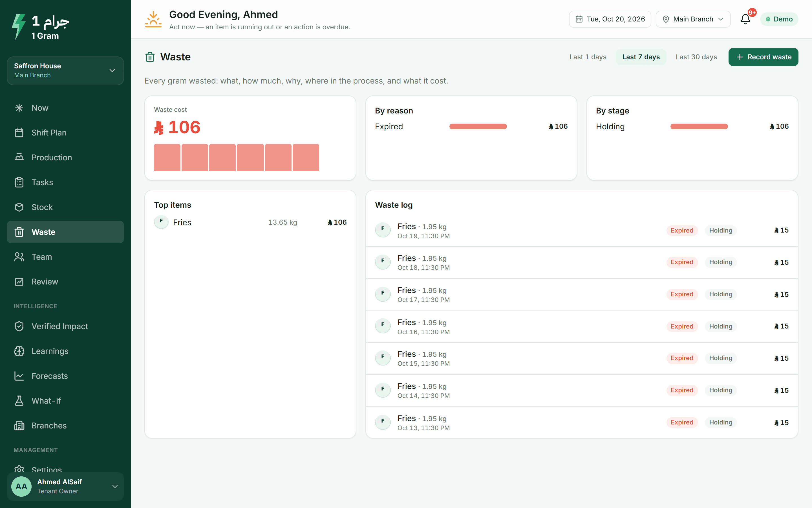The width and height of the screenshot is (812, 508).
Task: Click the Record waste button
Action: coord(763,57)
